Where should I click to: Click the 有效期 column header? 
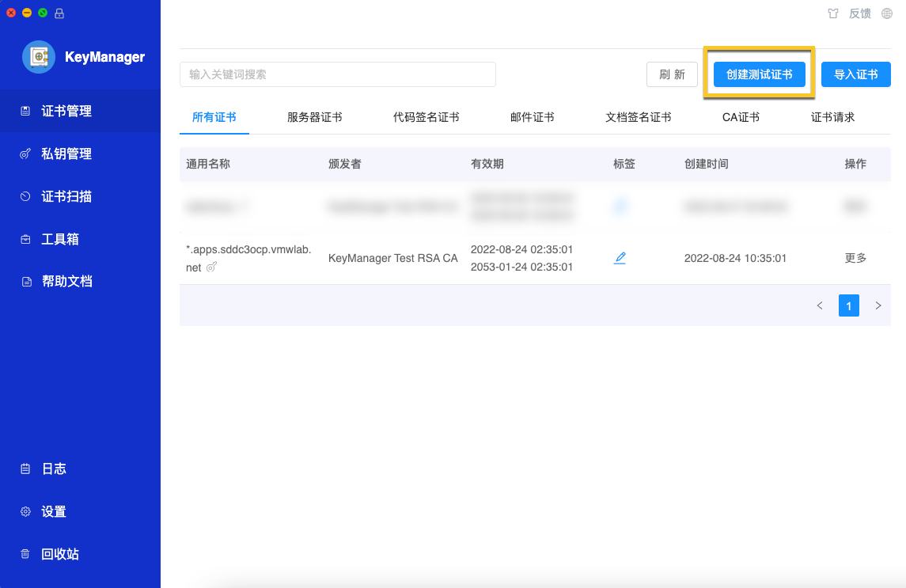pyautogui.click(x=487, y=164)
